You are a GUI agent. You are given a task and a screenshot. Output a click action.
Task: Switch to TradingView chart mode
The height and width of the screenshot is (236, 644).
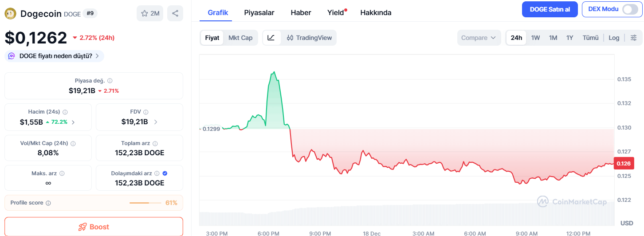(x=309, y=38)
